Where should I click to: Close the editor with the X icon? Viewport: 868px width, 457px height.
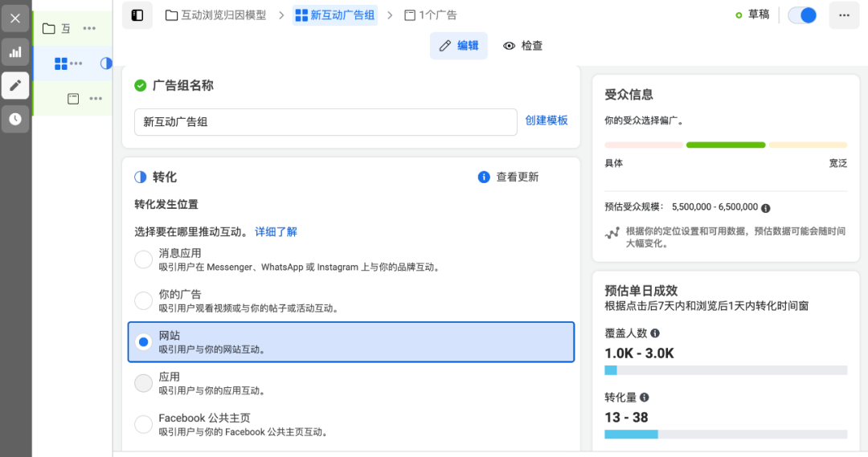(x=15, y=18)
